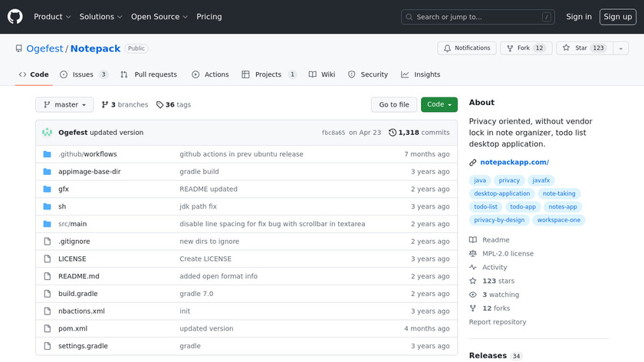
Task: Open the Open Source dropdown menu
Action: click(x=159, y=17)
